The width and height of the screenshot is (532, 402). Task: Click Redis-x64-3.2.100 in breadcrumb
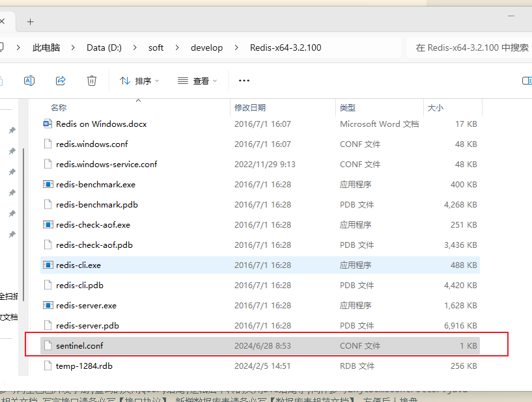coord(286,47)
